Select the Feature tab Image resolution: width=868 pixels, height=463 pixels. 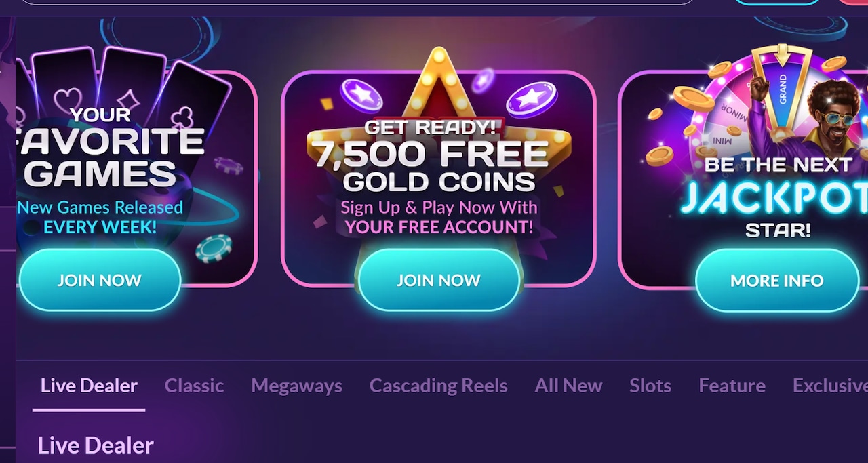[x=732, y=386]
